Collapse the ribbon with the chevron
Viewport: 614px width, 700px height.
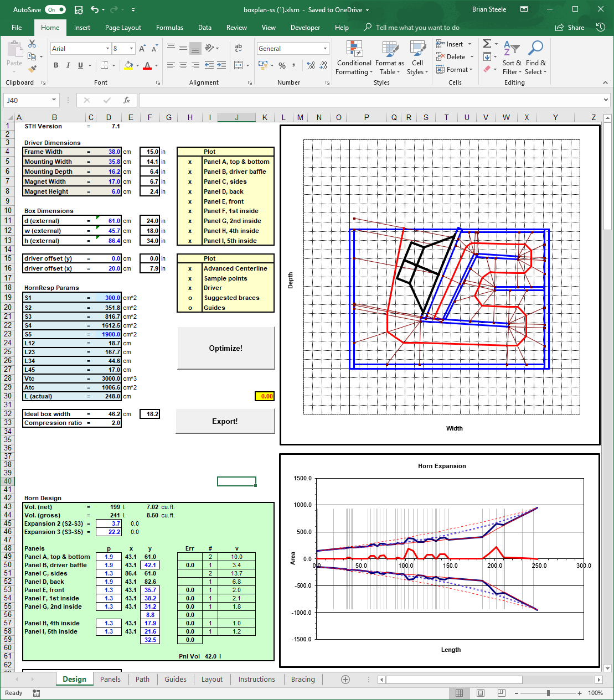[x=605, y=82]
